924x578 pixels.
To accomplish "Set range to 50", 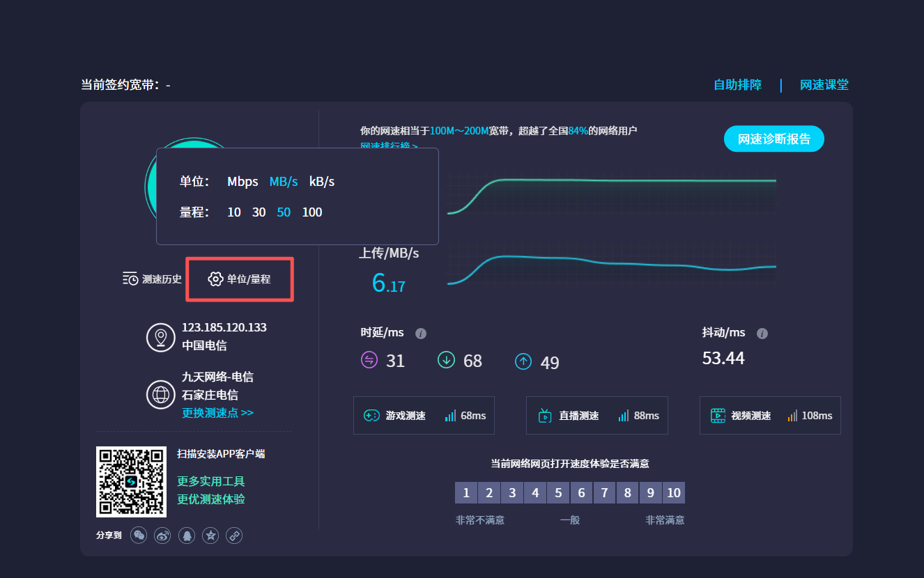I will (x=284, y=212).
